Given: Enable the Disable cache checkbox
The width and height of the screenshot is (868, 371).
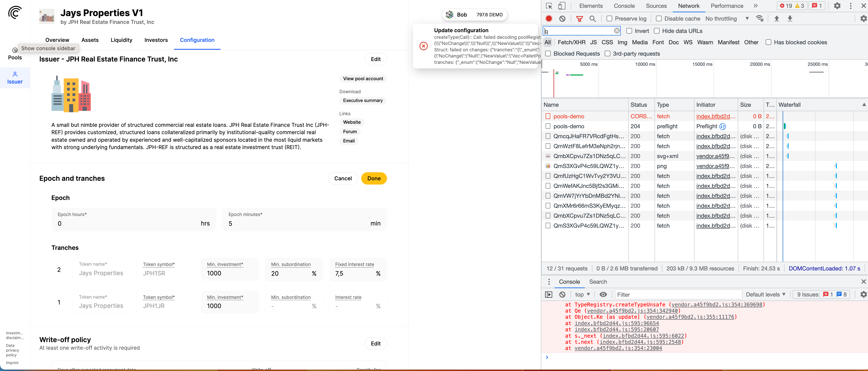Looking at the screenshot, I should click(x=659, y=18).
